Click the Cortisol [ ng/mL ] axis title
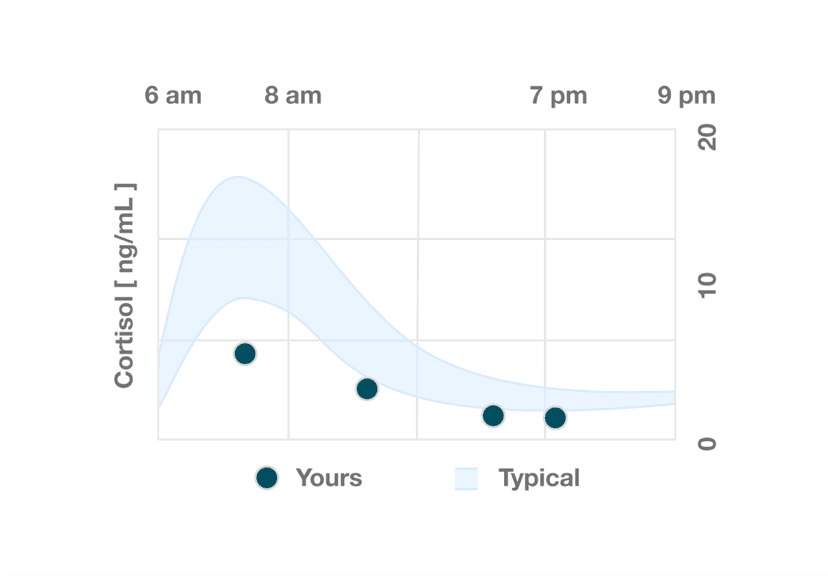Viewport: 828px width, 578px height. (x=124, y=286)
